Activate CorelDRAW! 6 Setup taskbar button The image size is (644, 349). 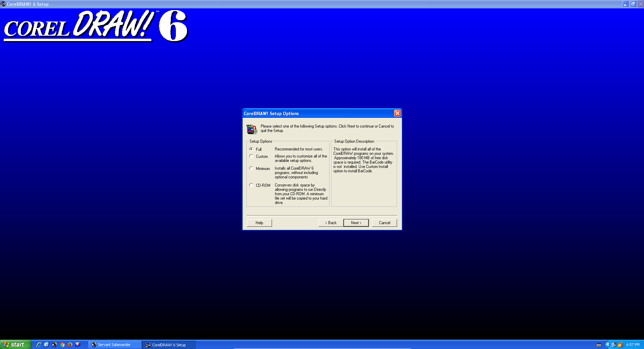[x=168, y=345]
